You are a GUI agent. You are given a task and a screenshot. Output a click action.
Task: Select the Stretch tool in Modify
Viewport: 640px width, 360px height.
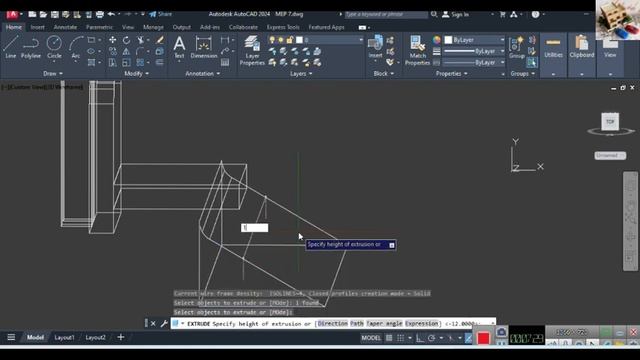112,62
